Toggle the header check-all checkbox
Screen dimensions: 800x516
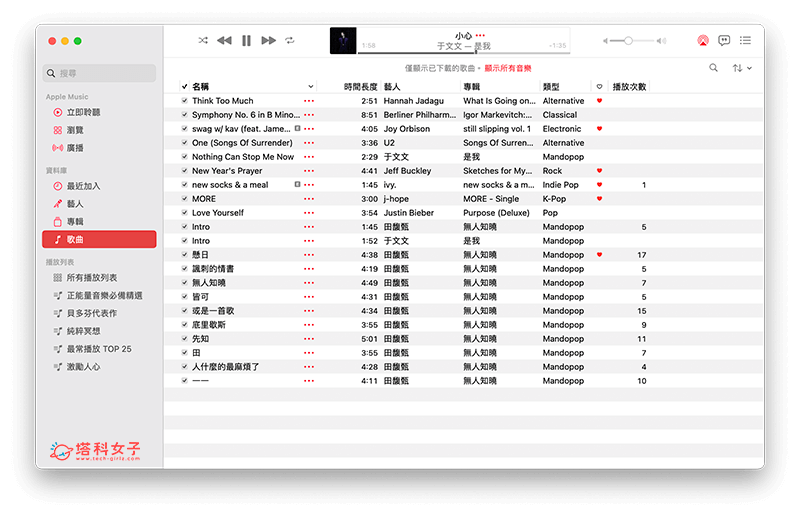point(185,87)
